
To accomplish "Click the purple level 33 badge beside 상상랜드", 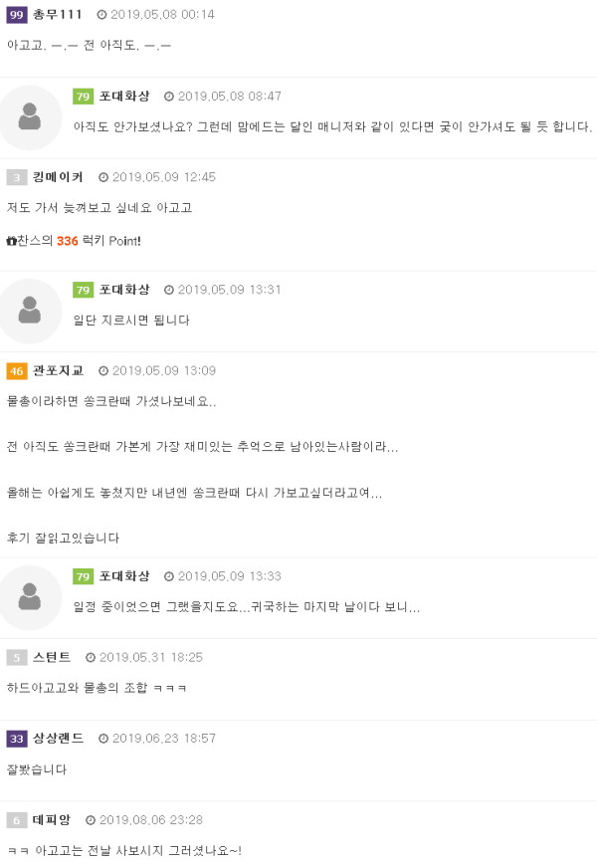I will [x=17, y=739].
